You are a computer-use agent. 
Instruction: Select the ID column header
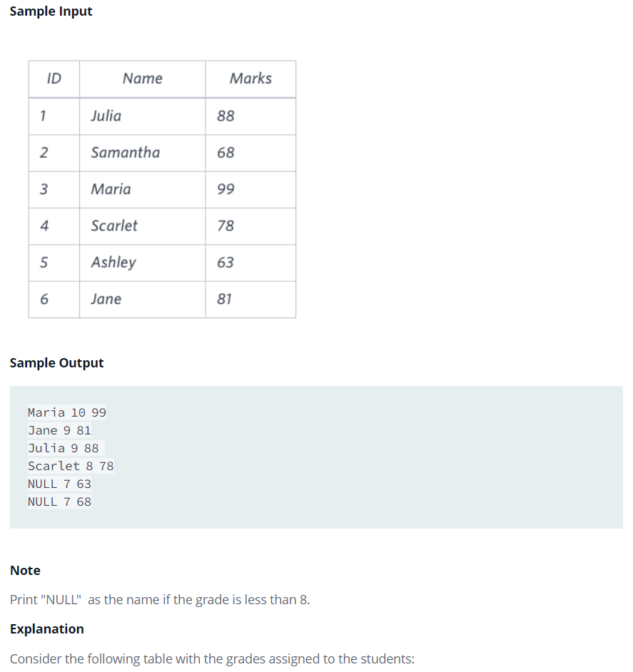click(x=54, y=79)
